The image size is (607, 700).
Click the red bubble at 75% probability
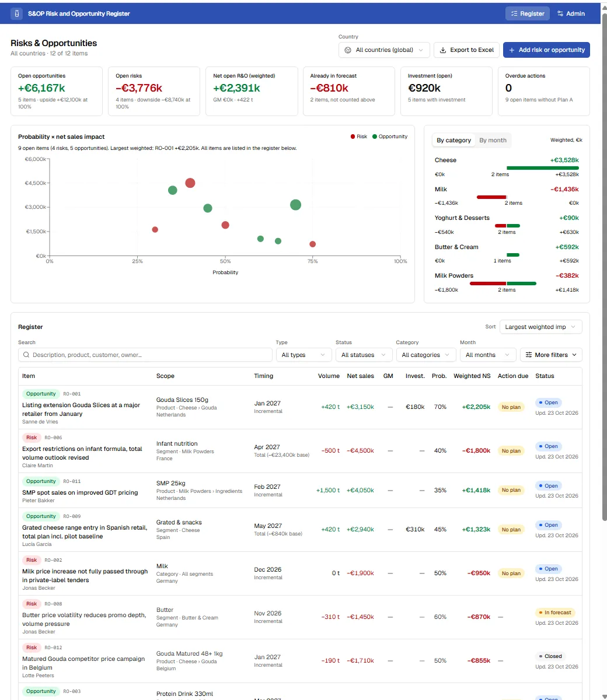point(313,244)
